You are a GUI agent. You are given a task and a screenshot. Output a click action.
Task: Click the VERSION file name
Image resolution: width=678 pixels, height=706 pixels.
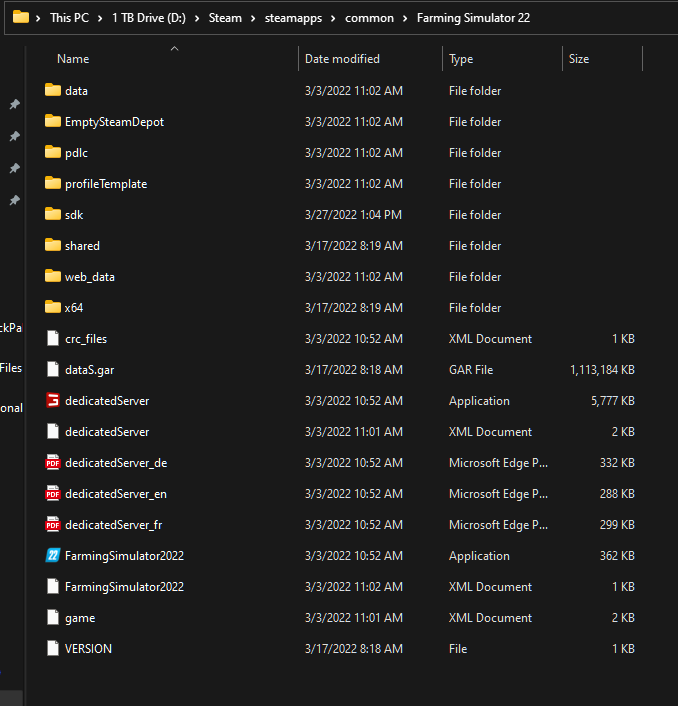pos(88,649)
